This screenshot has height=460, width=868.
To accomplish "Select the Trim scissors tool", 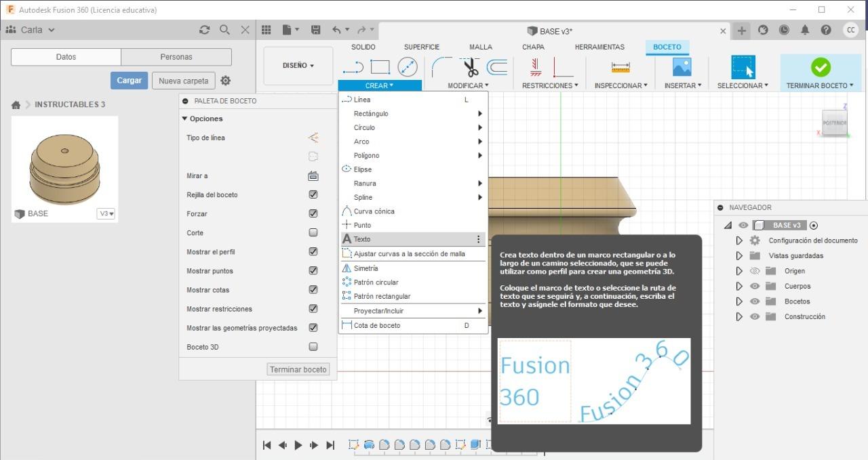I will point(471,67).
